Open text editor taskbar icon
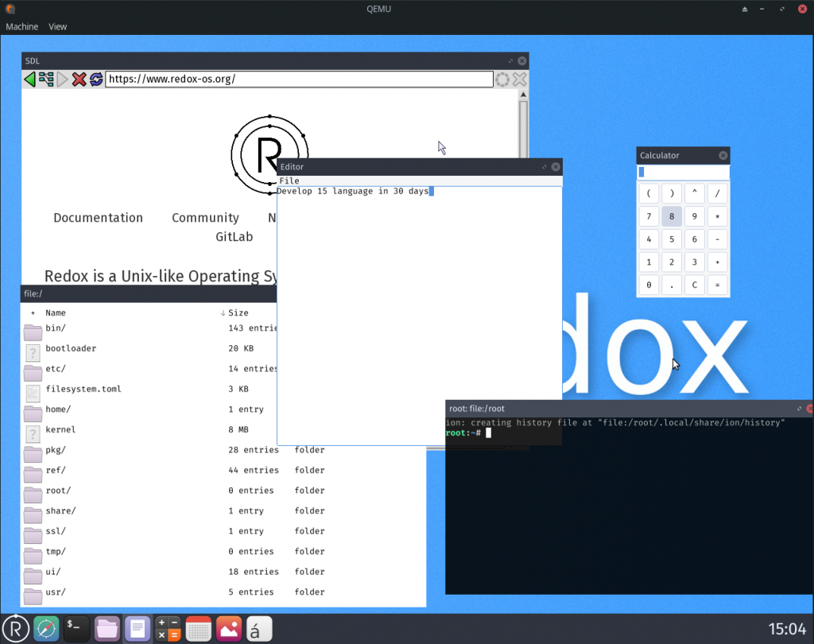Screen dimensions: 814x644 138,629
